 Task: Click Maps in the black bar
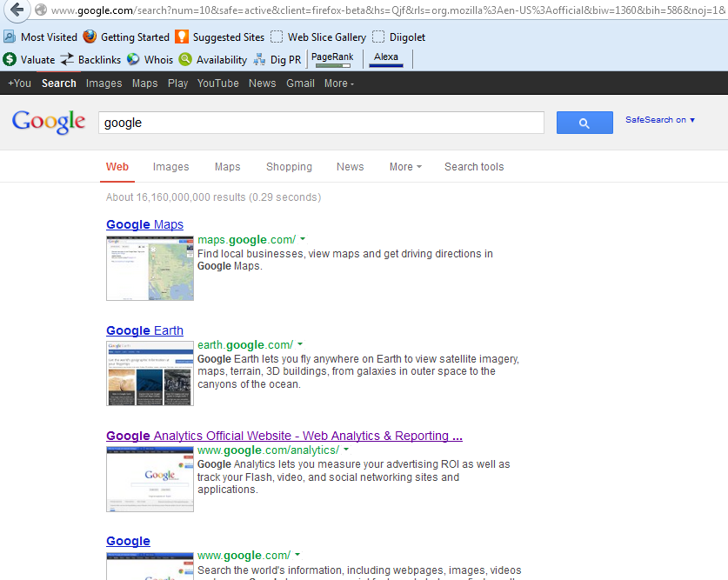(x=145, y=83)
